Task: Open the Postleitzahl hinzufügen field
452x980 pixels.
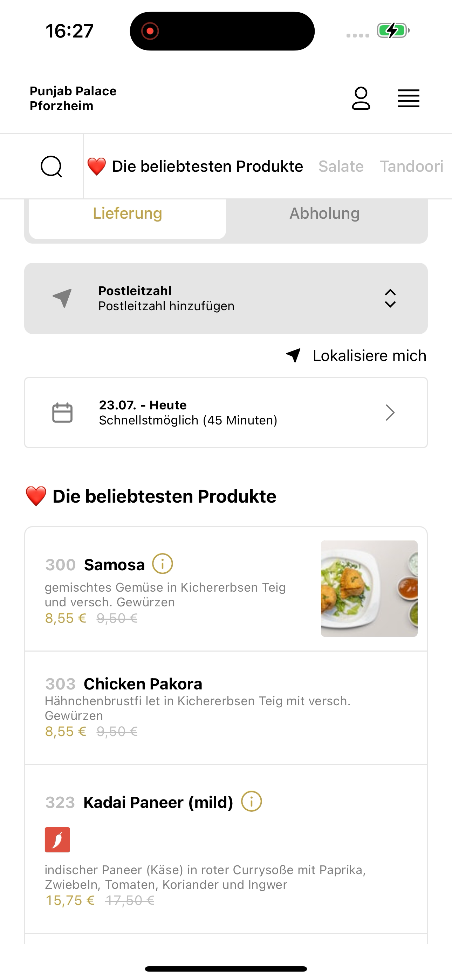Action: 226,298
